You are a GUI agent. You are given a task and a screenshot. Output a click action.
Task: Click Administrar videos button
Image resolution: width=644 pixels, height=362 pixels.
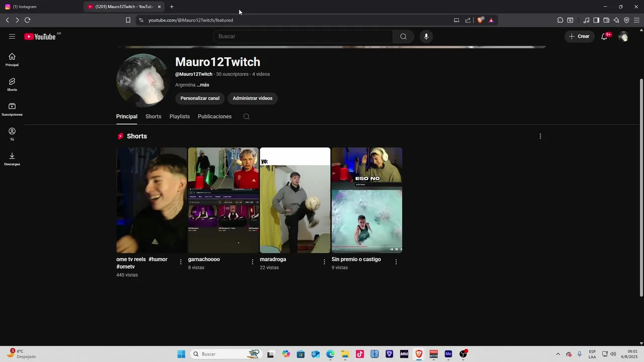(x=253, y=99)
